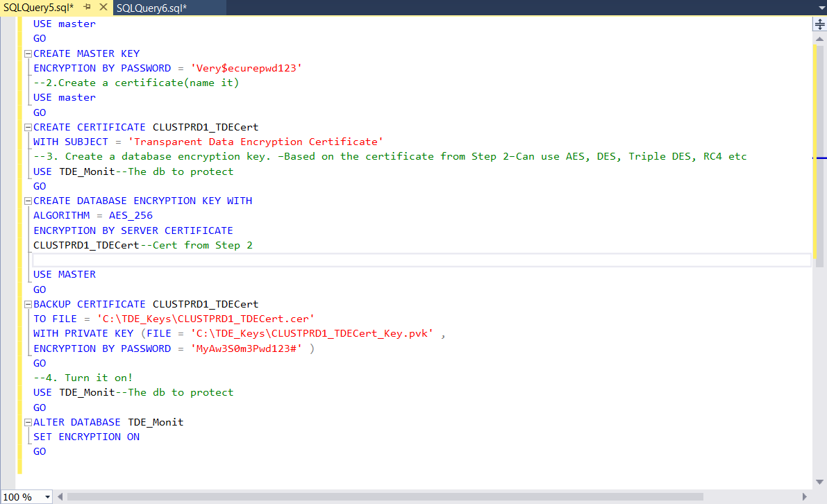
Task: Click the 'Very$ecurepwd123' password string
Action: 247,68
